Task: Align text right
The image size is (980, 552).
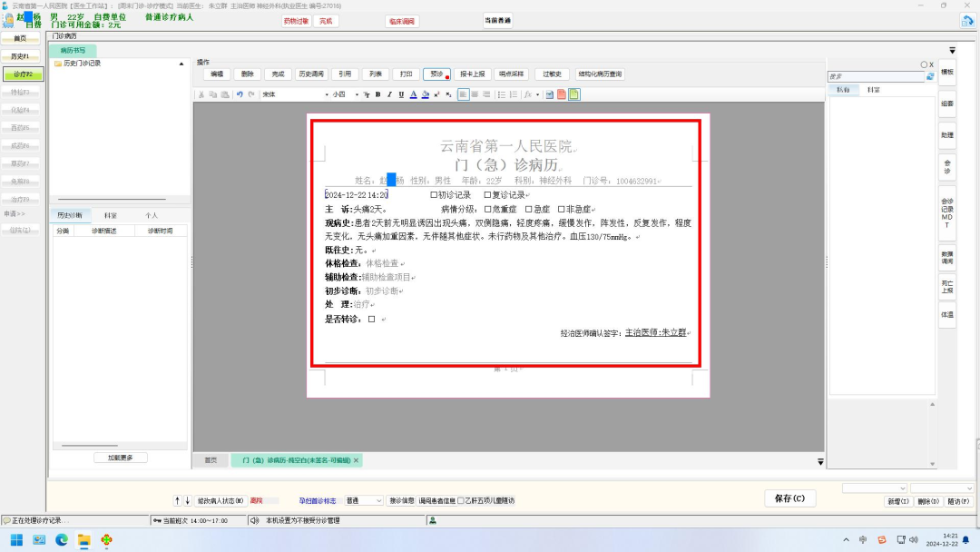Action: pos(486,94)
